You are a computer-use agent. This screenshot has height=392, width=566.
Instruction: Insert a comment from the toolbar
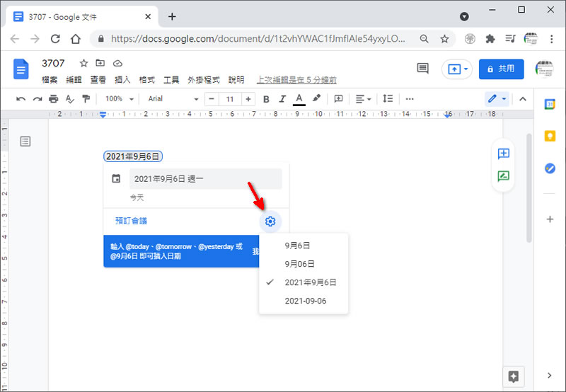coord(338,99)
